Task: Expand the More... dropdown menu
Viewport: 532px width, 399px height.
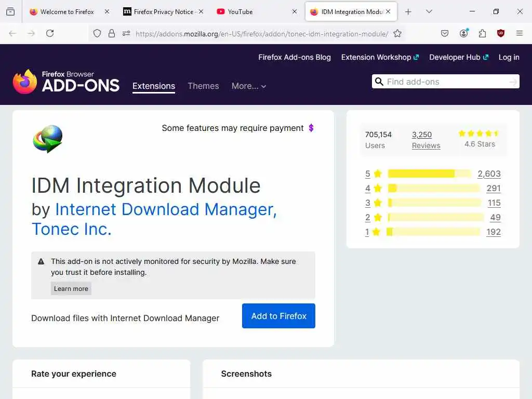Action: 249,86
